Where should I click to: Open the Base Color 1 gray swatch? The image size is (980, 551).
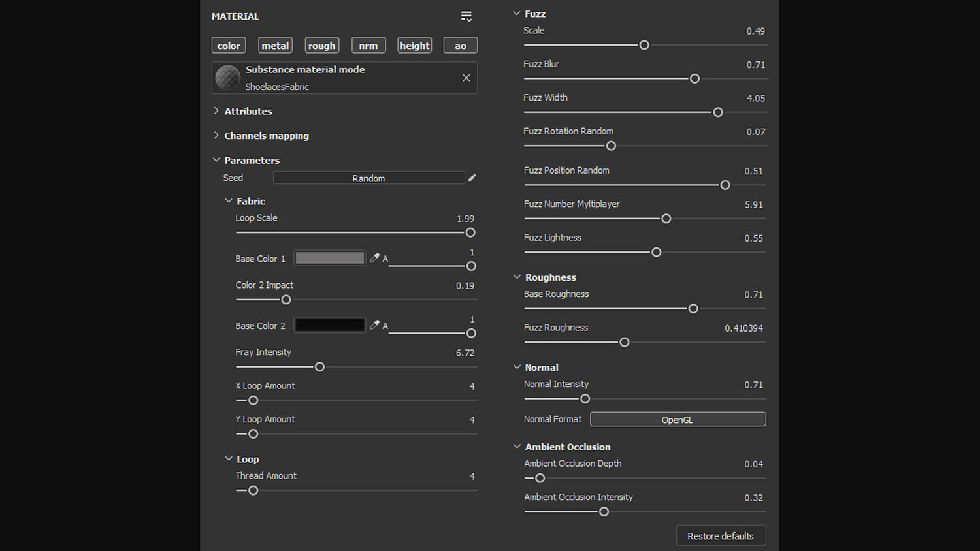pyautogui.click(x=330, y=259)
